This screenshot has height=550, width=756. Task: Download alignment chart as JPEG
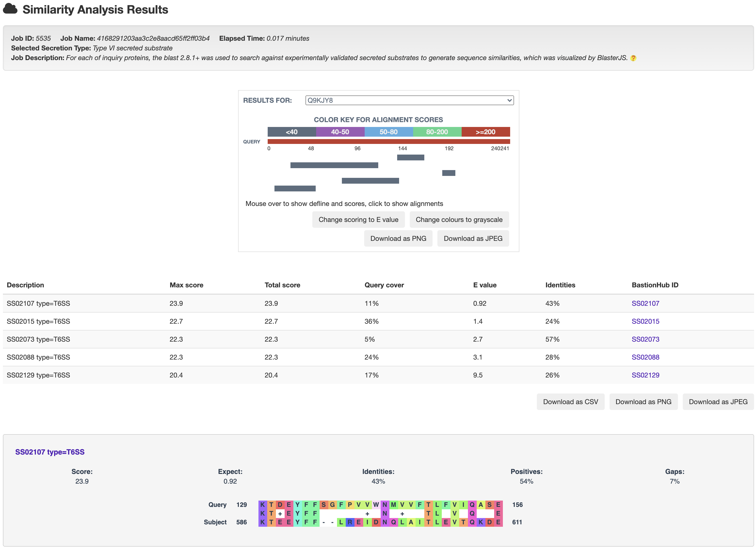(x=473, y=238)
